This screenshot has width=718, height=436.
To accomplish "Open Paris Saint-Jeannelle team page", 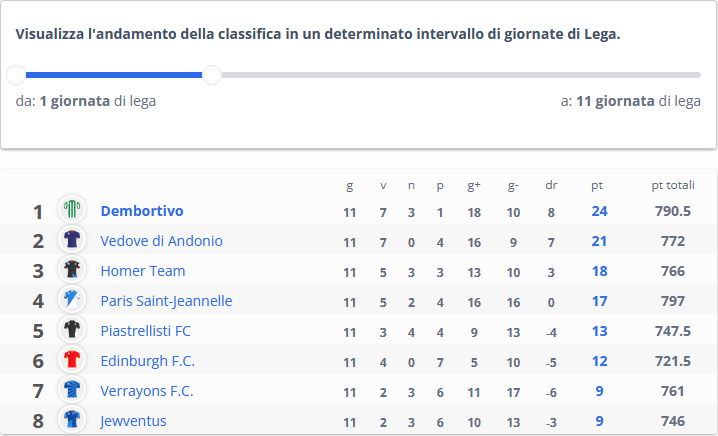I will (166, 301).
